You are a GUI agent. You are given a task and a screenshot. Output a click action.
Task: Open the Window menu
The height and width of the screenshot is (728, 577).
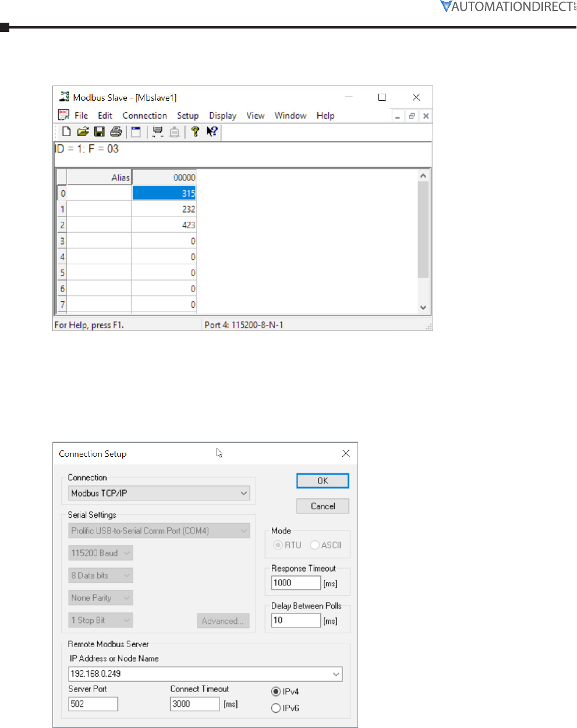[291, 115]
